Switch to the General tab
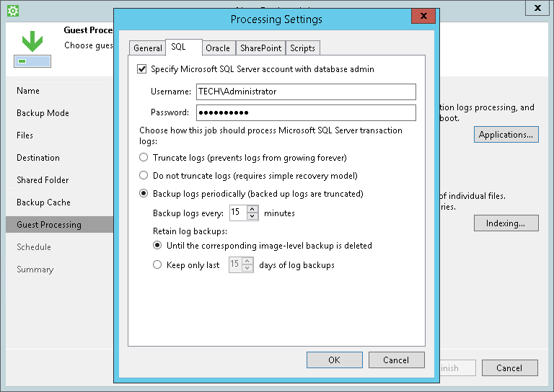The image size is (554, 392). (x=148, y=48)
